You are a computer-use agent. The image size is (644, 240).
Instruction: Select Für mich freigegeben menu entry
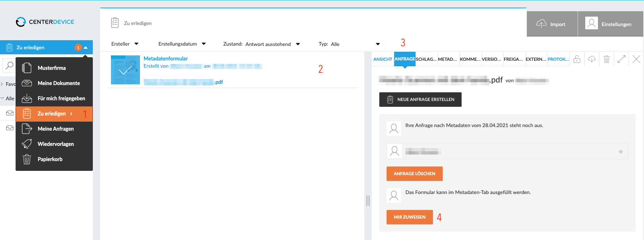[54, 98]
